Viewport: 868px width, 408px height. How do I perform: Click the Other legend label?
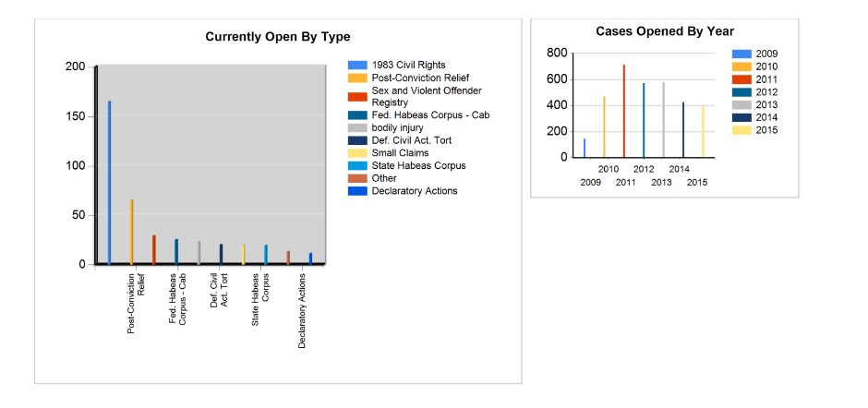(384, 178)
